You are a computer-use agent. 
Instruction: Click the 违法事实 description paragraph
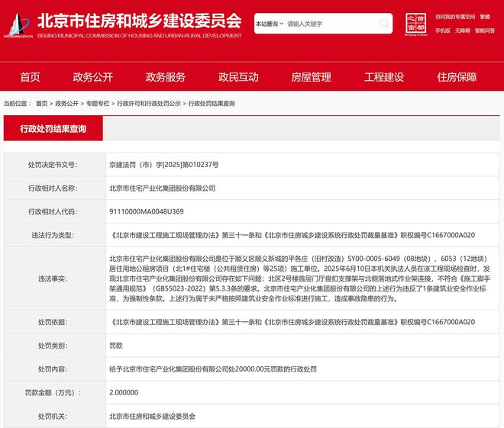pos(299,278)
